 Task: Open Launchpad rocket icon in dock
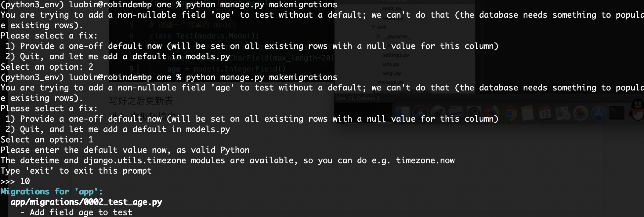[438, 113]
